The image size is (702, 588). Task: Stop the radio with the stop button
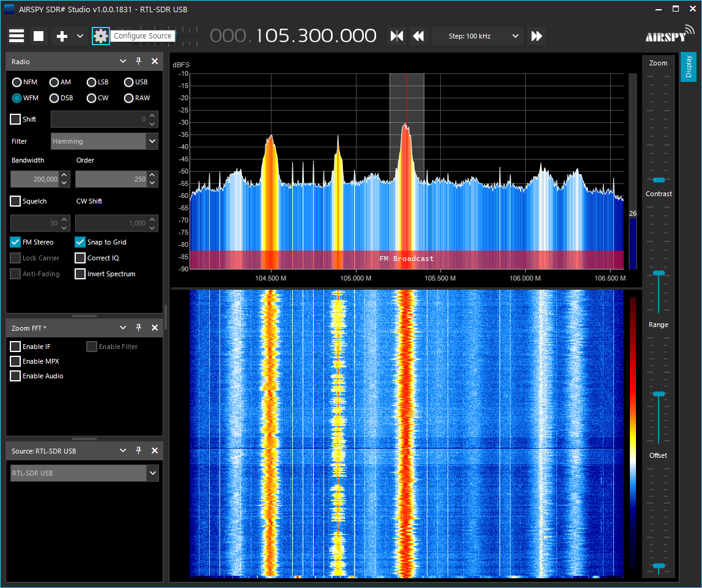coord(39,36)
